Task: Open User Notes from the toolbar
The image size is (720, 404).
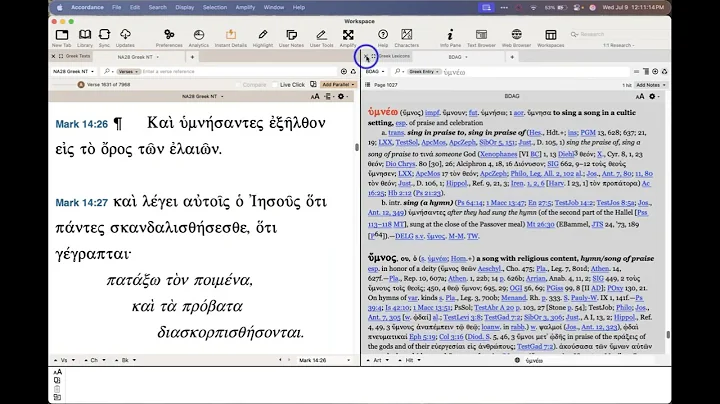Action: pyautogui.click(x=291, y=38)
